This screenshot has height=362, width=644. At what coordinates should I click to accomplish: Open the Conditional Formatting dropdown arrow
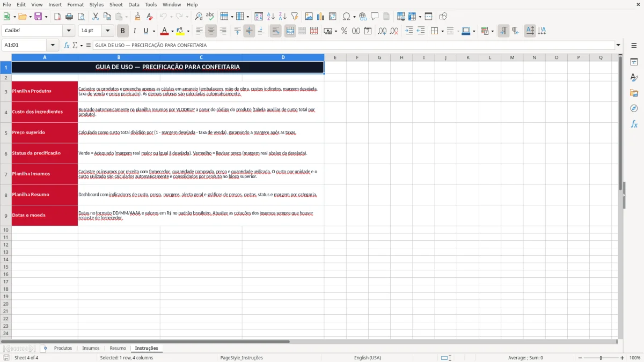493,32
